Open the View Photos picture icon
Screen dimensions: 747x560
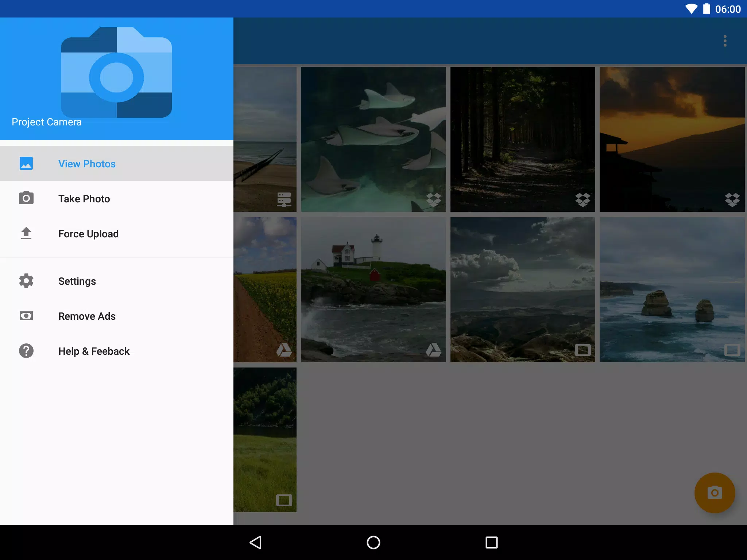(26, 163)
